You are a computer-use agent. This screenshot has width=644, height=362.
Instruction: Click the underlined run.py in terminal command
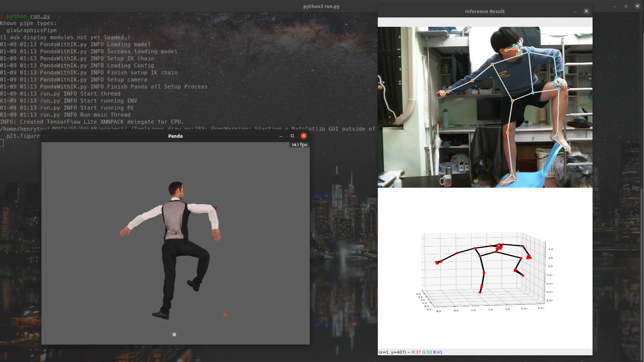coord(40,16)
